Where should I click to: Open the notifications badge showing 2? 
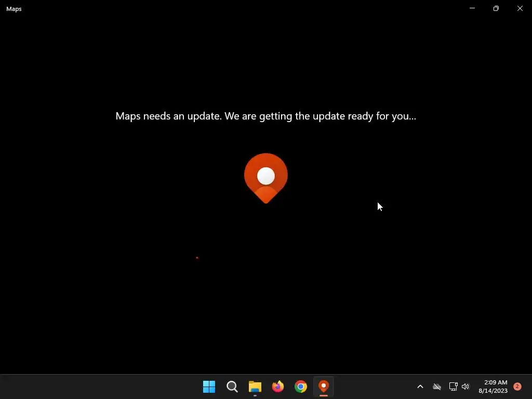click(x=517, y=387)
